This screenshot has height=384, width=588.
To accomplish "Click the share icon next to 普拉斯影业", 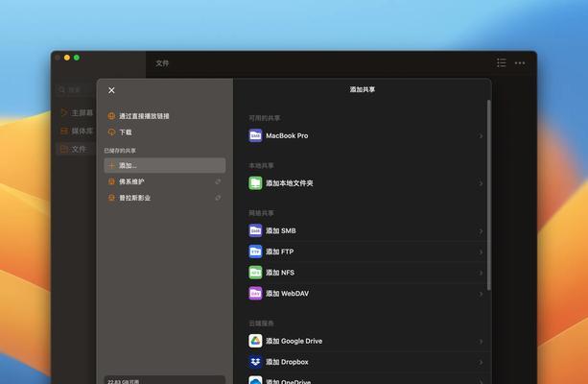I will tap(111, 198).
